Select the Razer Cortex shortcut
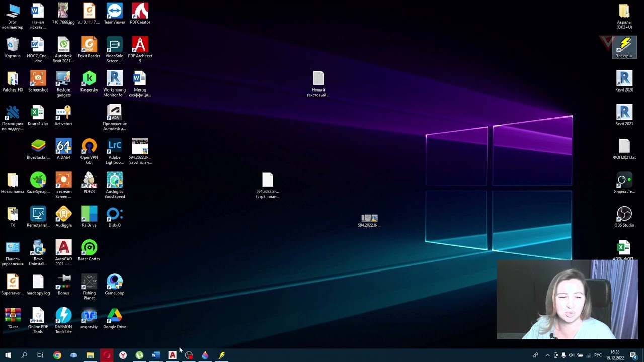 [89, 250]
